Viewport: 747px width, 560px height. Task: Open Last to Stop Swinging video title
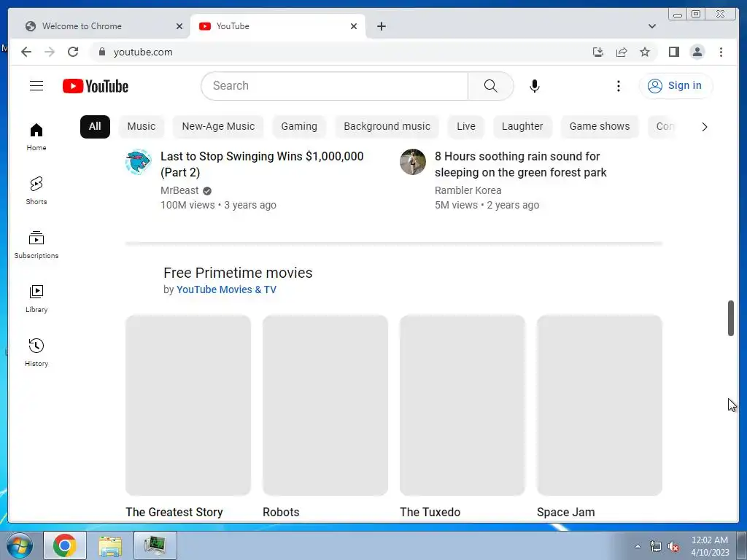[x=262, y=164]
